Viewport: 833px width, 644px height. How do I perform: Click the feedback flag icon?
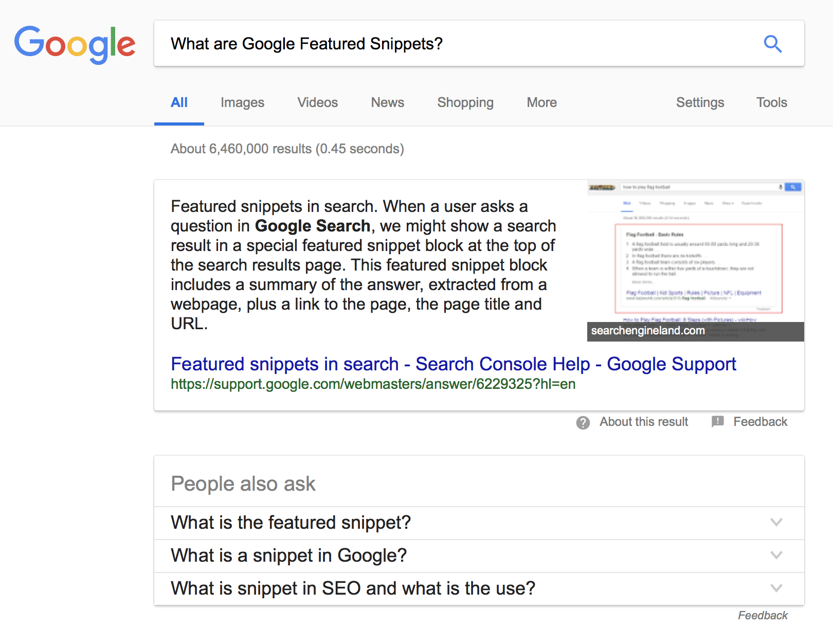pyautogui.click(x=717, y=422)
